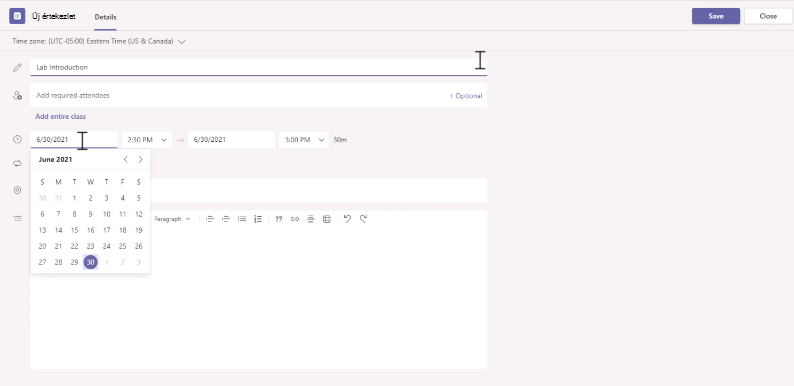Click the Új értekezlet title text

click(x=54, y=16)
